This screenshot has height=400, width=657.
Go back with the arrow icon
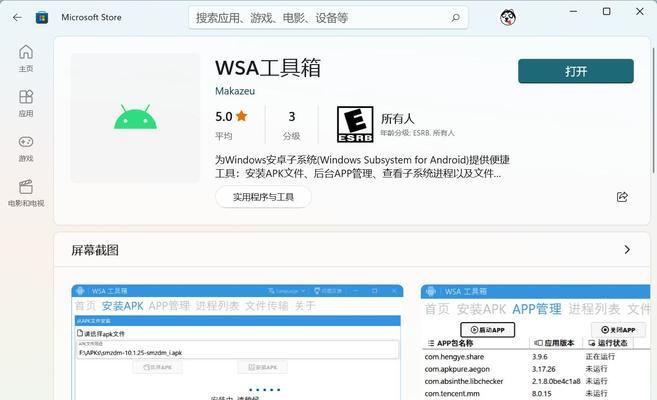(x=17, y=17)
